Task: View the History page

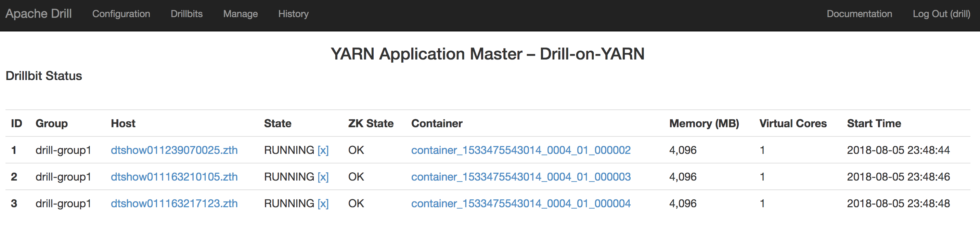Action: (x=293, y=14)
